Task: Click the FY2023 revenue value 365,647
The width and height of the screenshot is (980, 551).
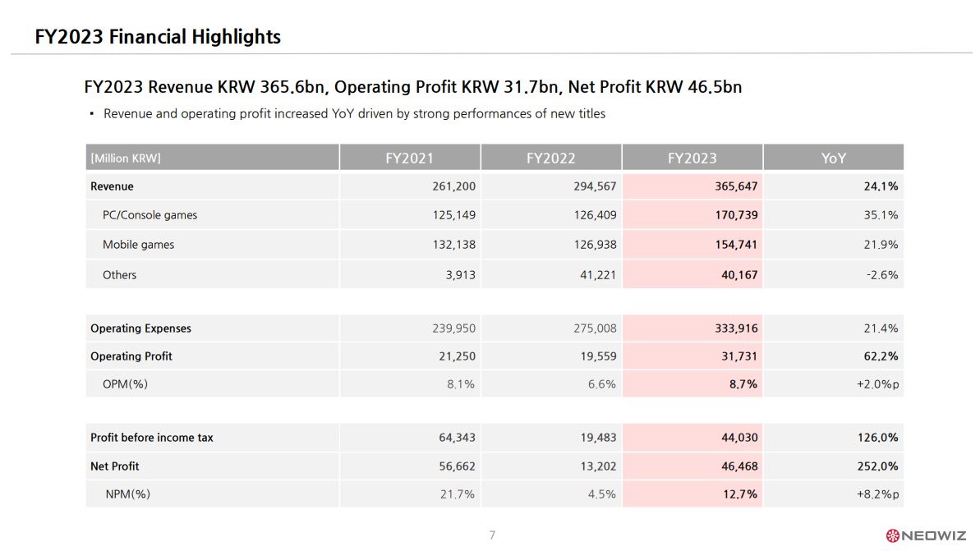Action: [736, 186]
